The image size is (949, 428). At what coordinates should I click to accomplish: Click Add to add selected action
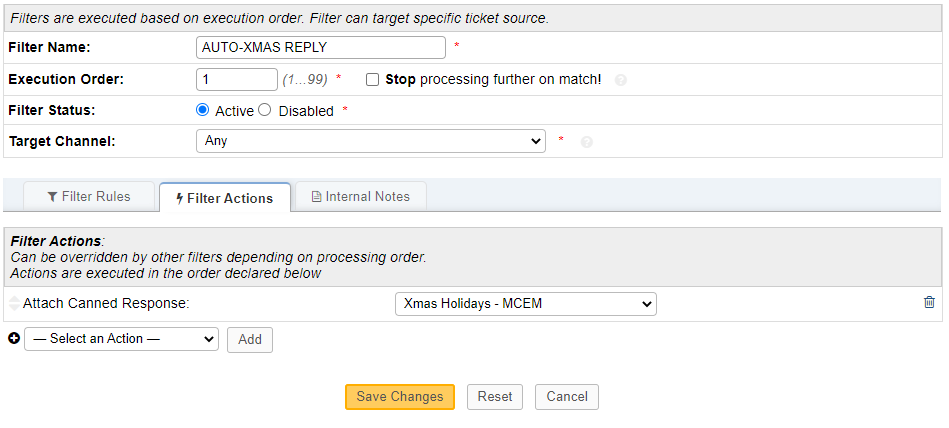tap(250, 339)
